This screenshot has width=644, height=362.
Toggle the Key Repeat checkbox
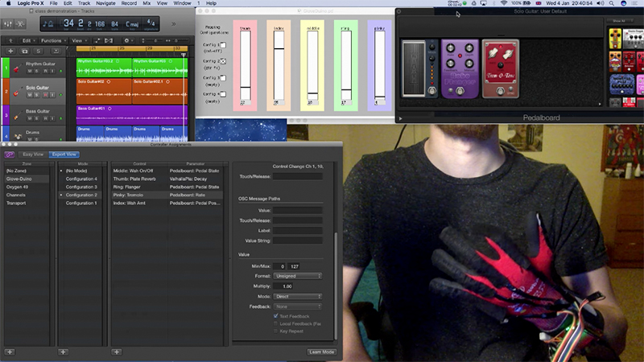[x=275, y=331]
